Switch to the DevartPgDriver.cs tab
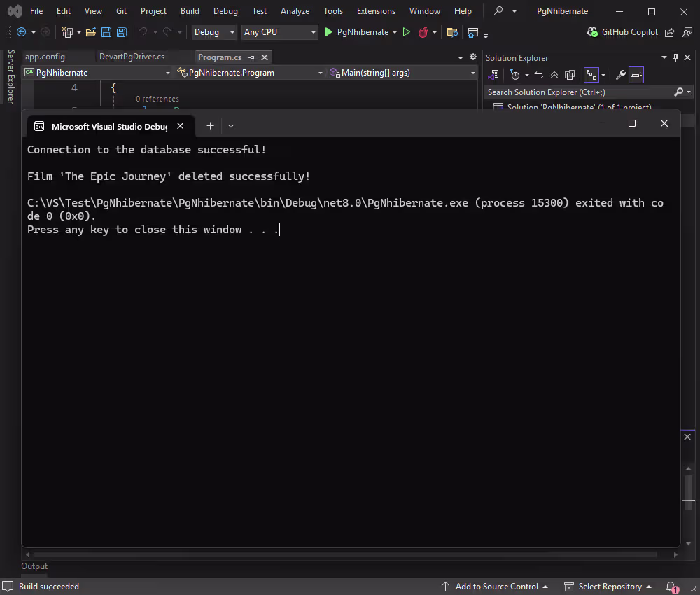Image resolution: width=700 pixels, height=595 pixels. 132,57
